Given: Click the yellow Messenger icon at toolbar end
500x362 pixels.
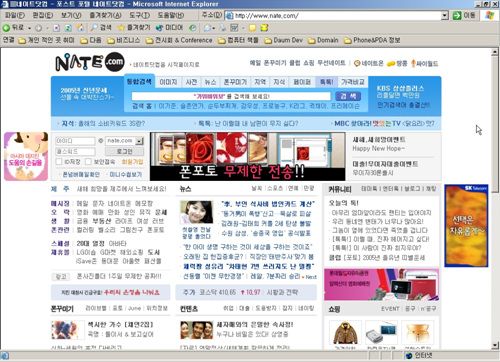Looking at the screenshot, I should (264, 28).
